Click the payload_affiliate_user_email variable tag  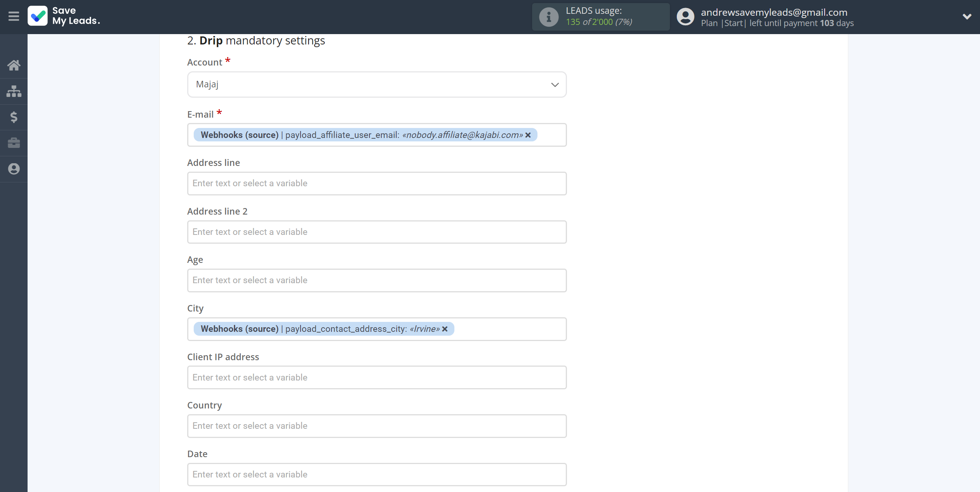366,135
